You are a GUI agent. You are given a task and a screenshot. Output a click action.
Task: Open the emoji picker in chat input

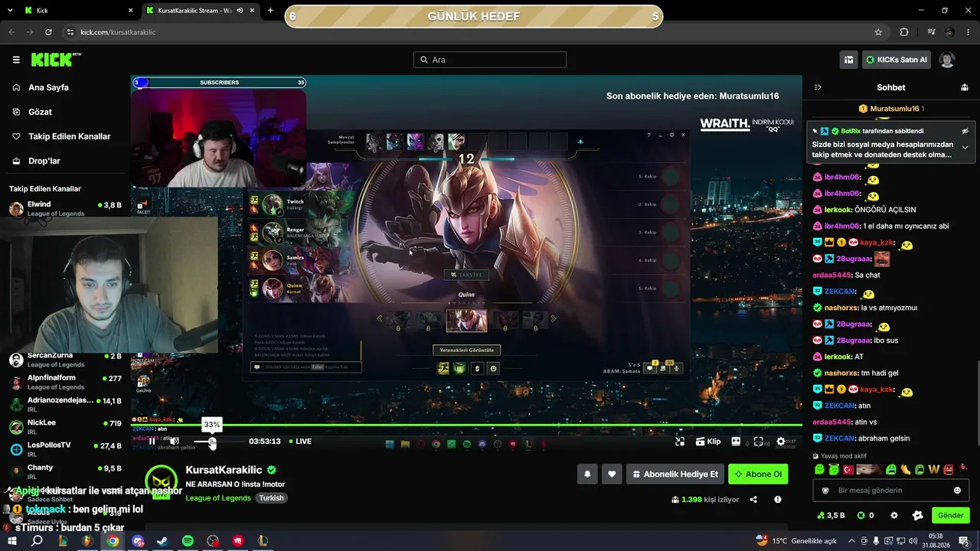point(957,491)
